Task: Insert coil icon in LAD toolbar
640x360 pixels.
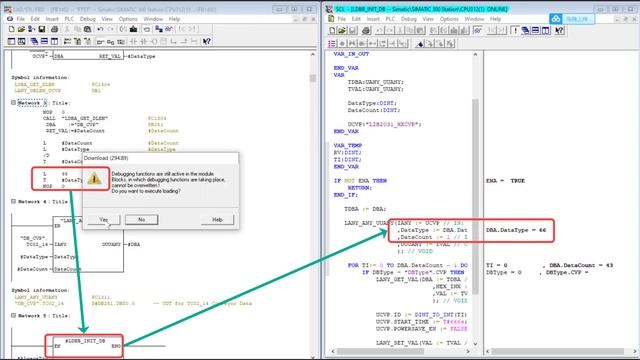Action: [x=154, y=41]
